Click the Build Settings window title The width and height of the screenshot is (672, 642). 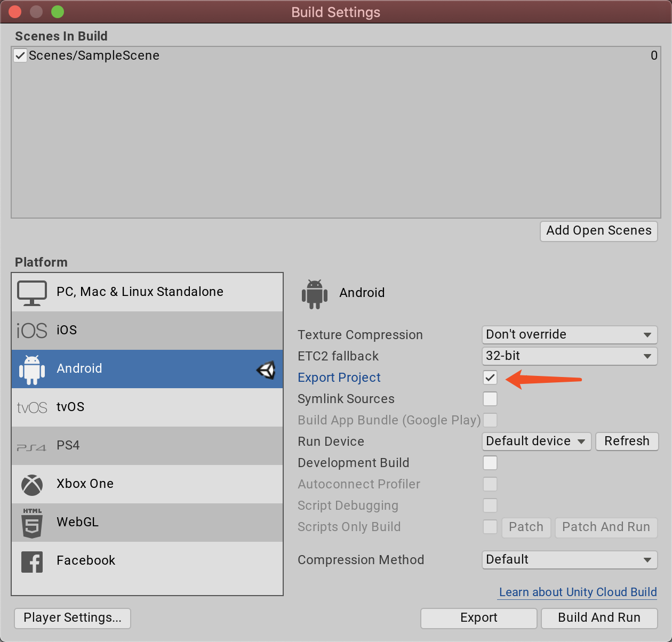[336, 12]
